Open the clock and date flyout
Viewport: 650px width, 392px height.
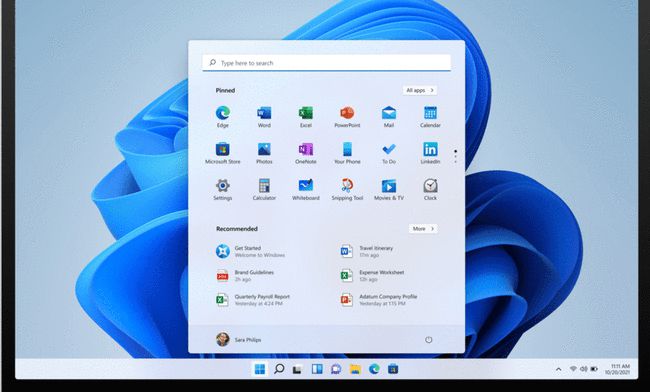(618, 369)
